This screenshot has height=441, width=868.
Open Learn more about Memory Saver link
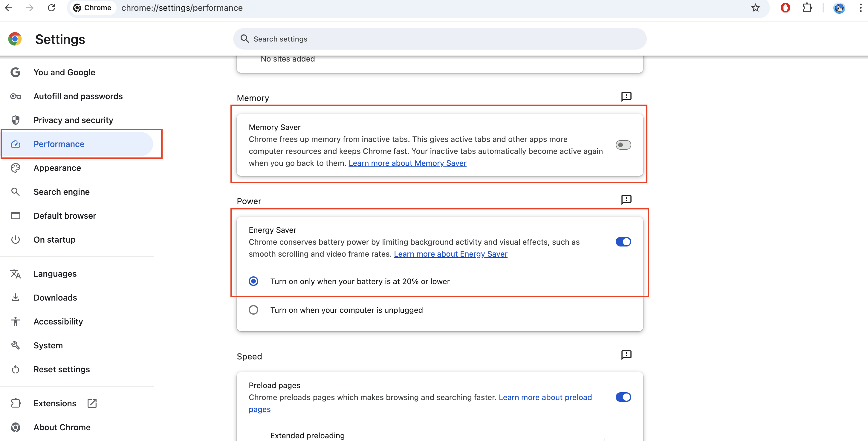(x=407, y=163)
